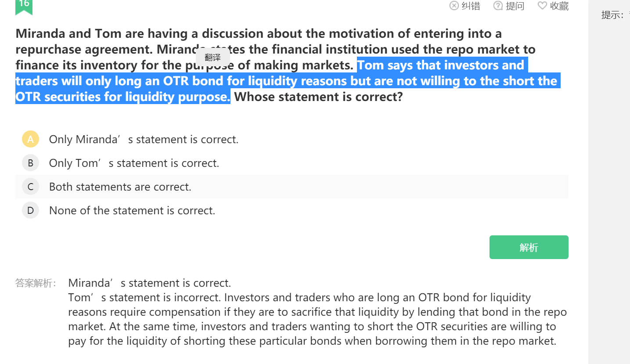Click the 答案解析 label
Screen dimensions: 630x364
[36, 283]
